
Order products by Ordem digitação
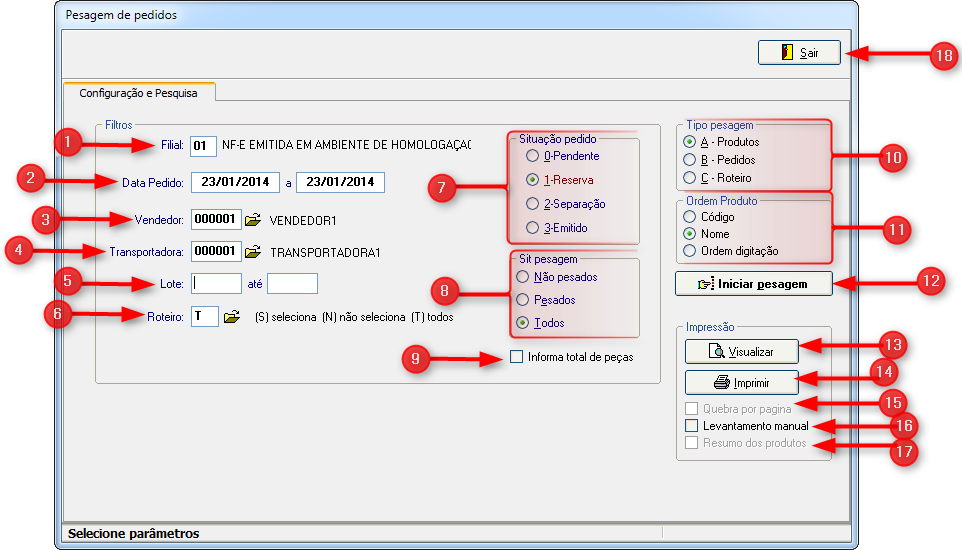(689, 251)
